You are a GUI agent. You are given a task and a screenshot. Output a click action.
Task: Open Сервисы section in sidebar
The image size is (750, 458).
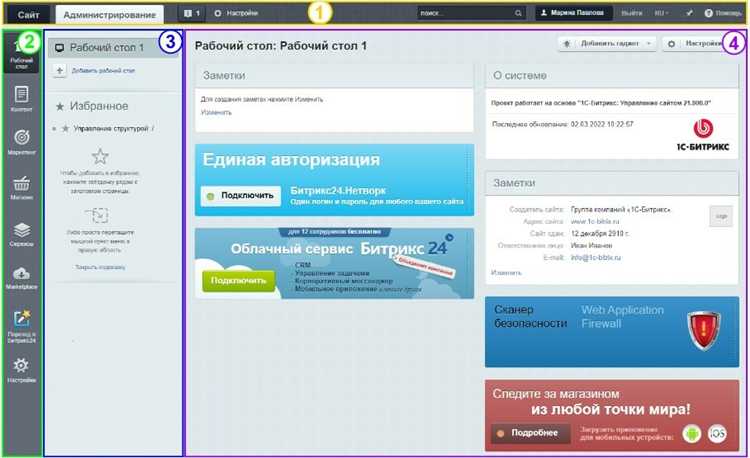(22, 234)
